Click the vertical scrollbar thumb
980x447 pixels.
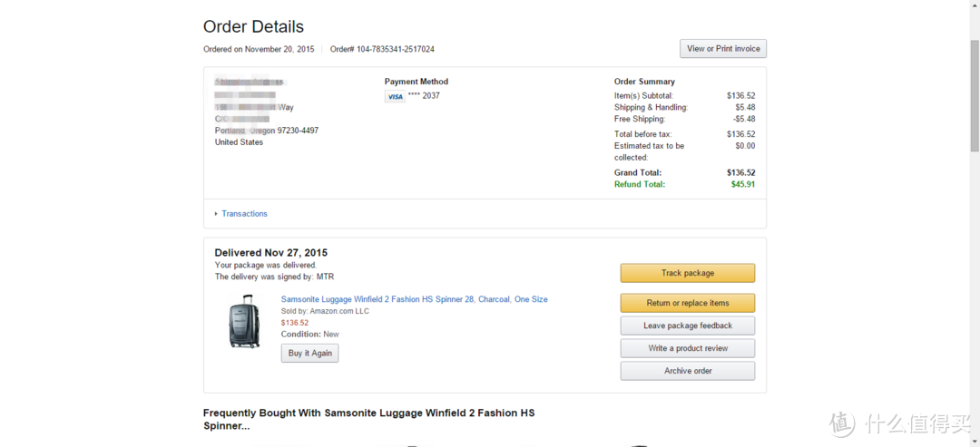pos(975,93)
